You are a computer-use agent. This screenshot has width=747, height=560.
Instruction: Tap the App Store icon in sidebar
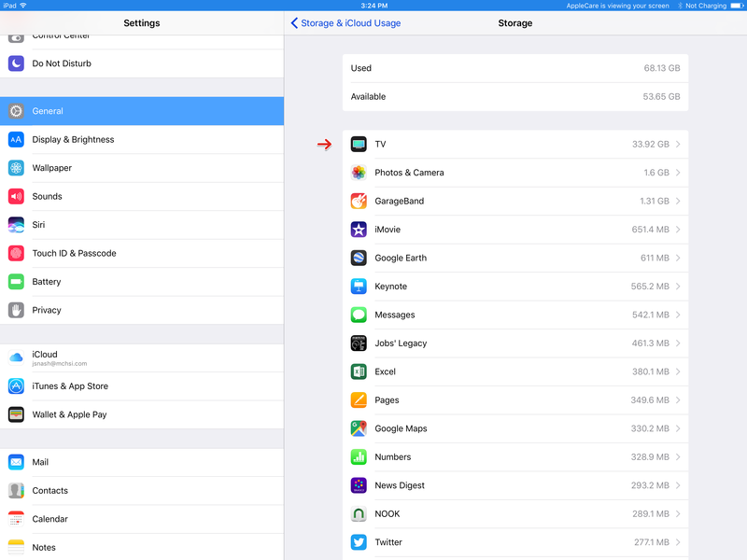coord(16,385)
